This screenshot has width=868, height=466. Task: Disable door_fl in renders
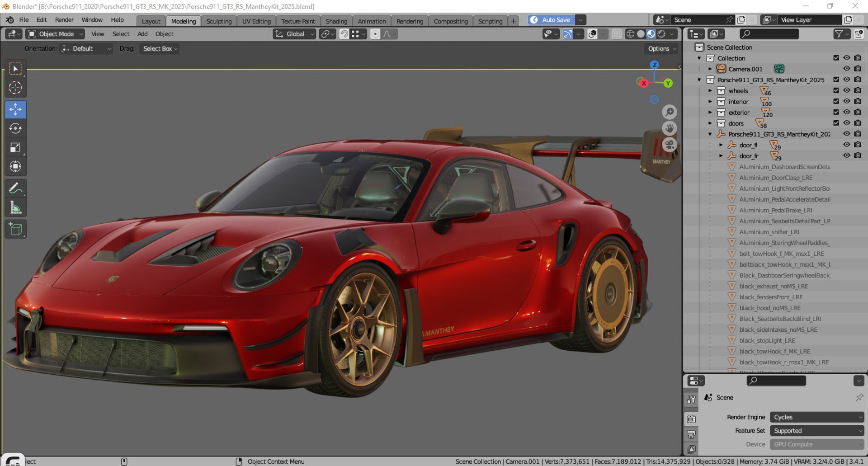(x=858, y=145)
